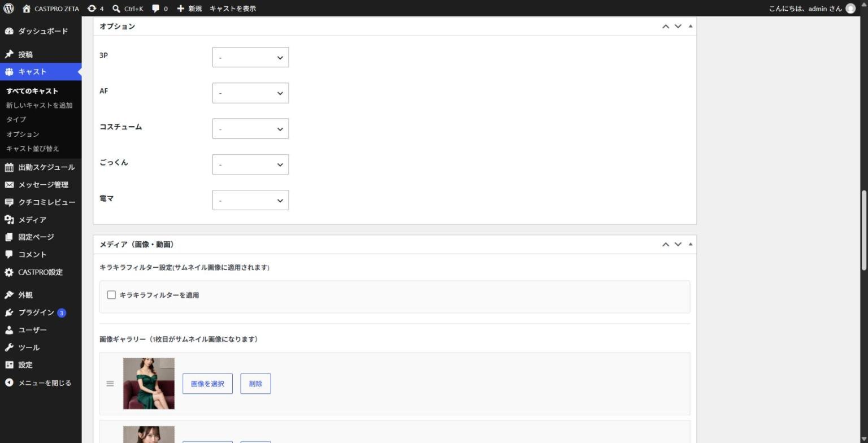The height and width of the screenshot is (443, 868).
Task: Click the admin user avatar
Action: [x=850, y=8]
